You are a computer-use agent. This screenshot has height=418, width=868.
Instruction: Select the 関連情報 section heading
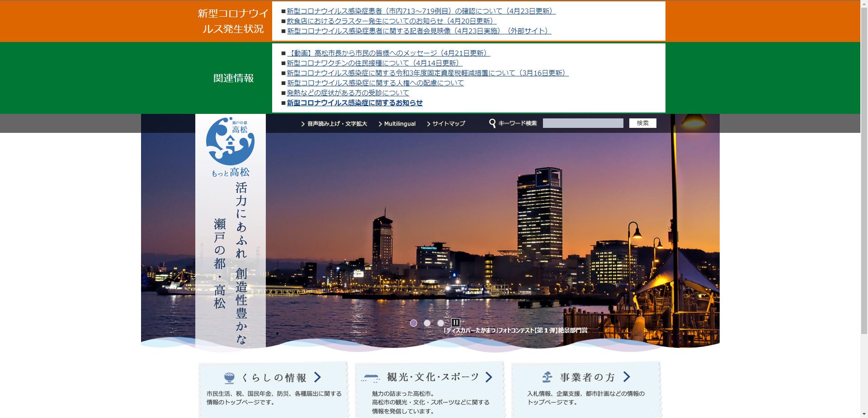click(233, 78)
